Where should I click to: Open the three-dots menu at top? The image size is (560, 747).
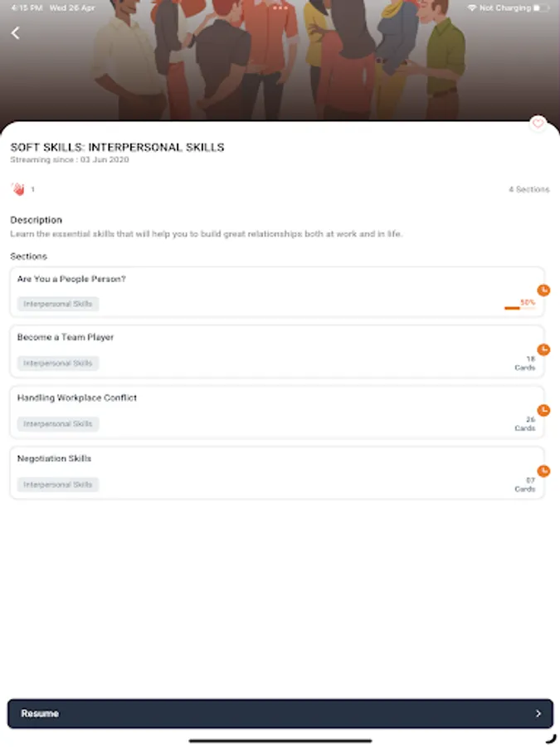coord(280,8)
